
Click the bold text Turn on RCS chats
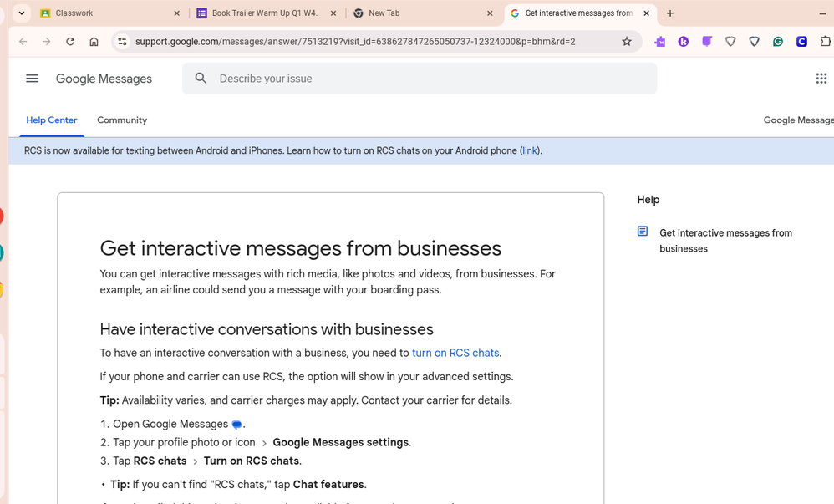(x=252, y=461)
